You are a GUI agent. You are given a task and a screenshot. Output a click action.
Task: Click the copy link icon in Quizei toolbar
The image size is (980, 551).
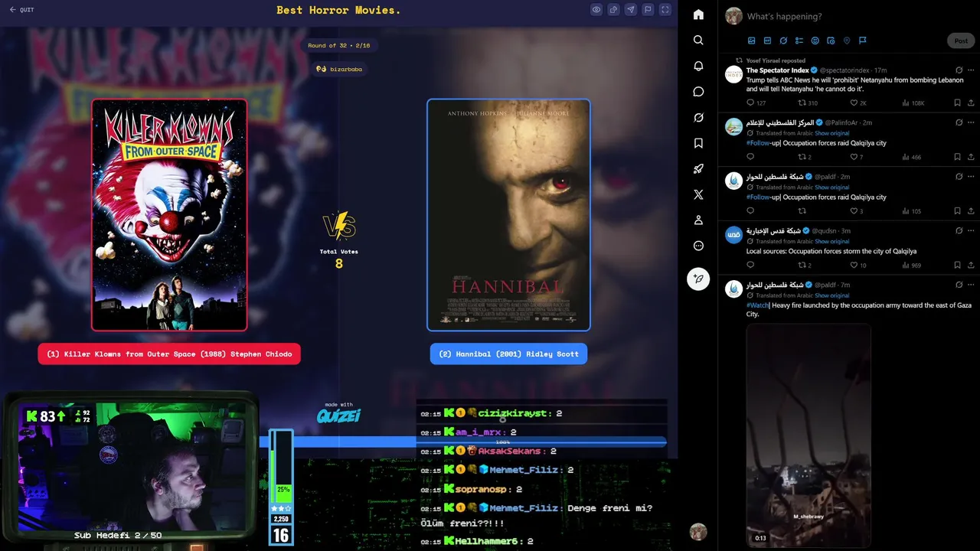(613, 10)
